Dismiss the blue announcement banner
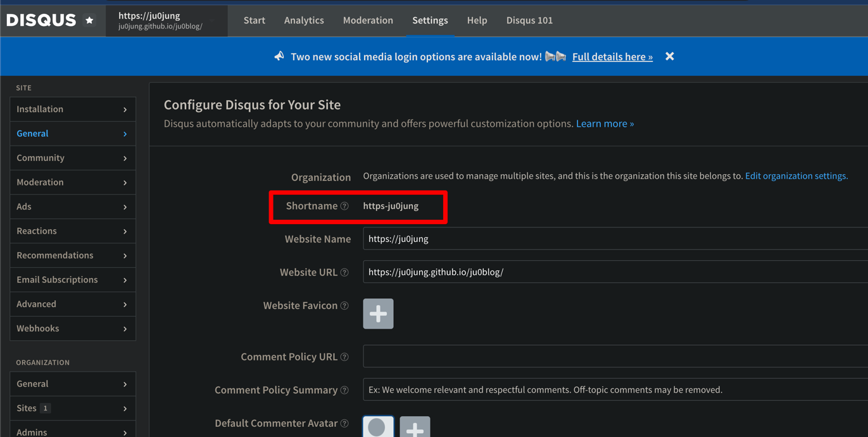This screenshot has width=868, height=437. pyautogui.click(x=669, y=56)
